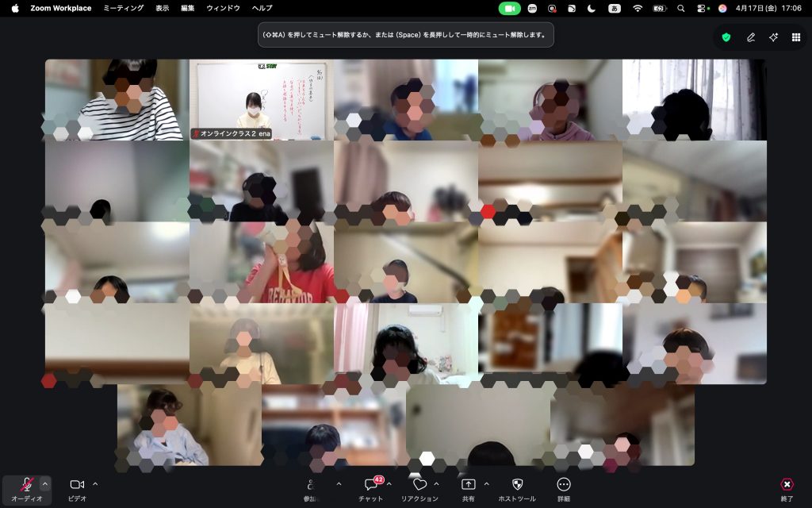Open the ウィンドウ menu in the menu bar
Image resolution: width=812 pixels, height=508 pixels.
[x=223, y=8]
